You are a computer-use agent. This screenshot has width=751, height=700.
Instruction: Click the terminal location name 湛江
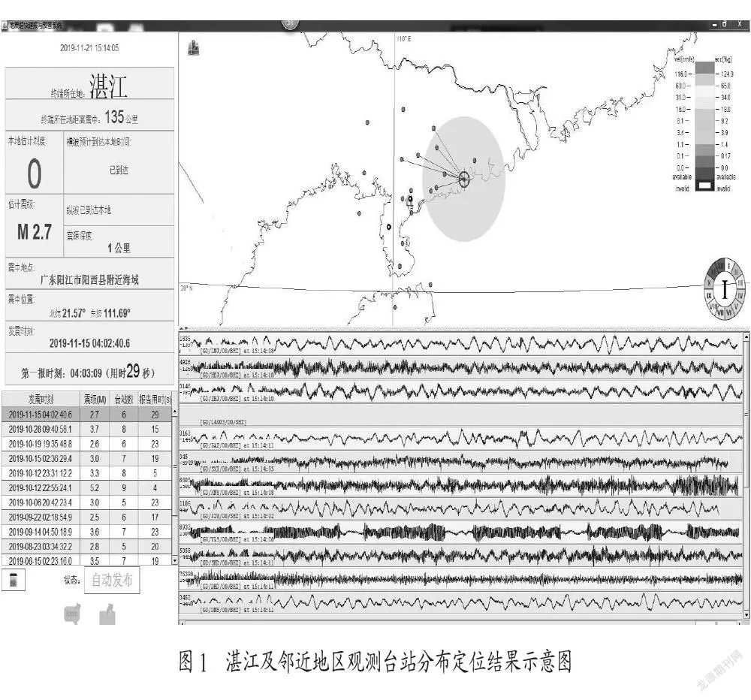pyautogui.click(x=108, y=86)
